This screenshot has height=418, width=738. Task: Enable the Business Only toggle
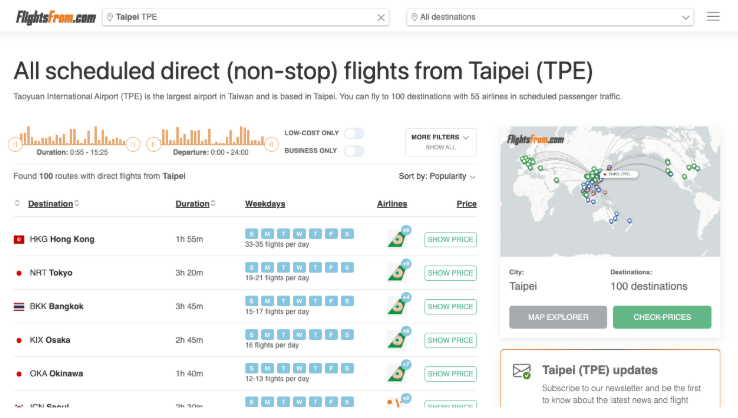point(353,151)
